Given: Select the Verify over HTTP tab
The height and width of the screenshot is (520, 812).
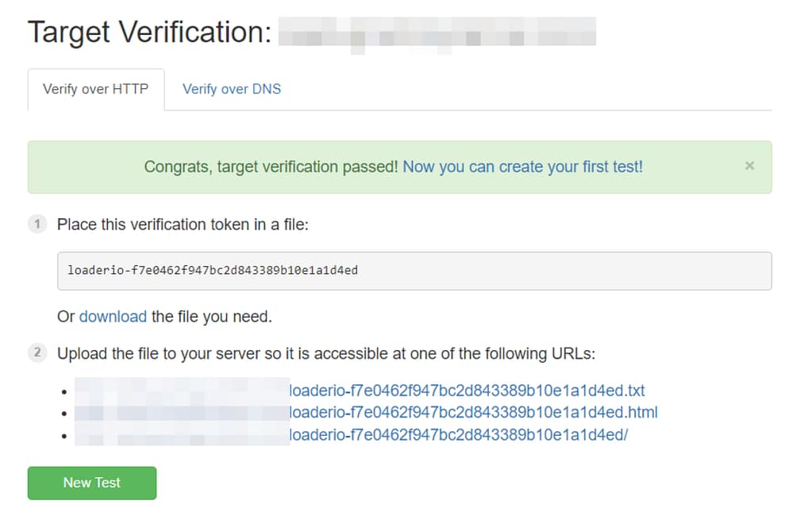Looking at the screenshot, I should coord(95,89).
